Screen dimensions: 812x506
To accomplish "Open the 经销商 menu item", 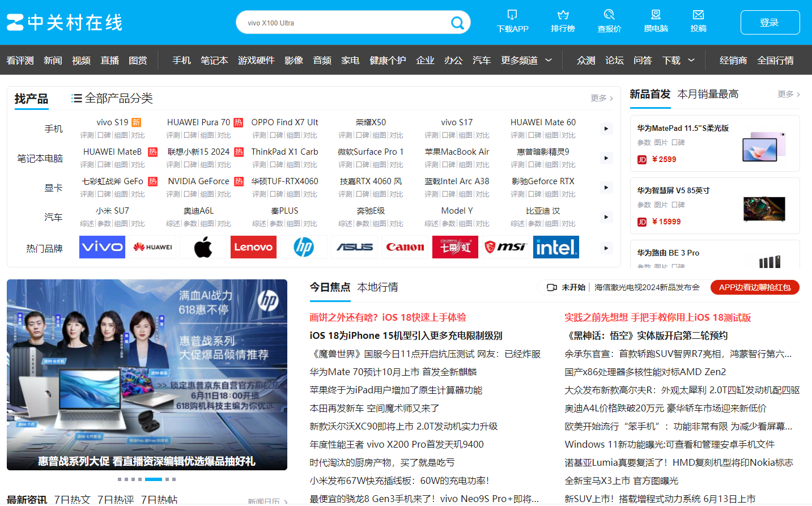I will [733, 60].
